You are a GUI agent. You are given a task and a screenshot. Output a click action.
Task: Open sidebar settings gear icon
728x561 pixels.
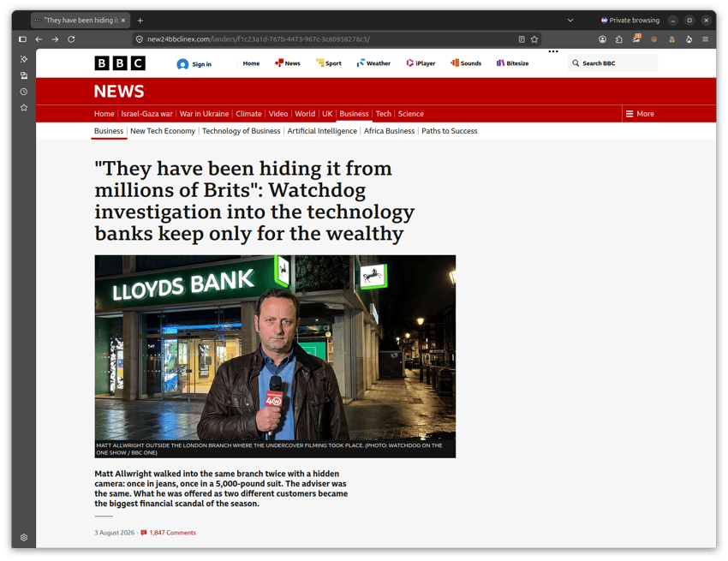24,537
